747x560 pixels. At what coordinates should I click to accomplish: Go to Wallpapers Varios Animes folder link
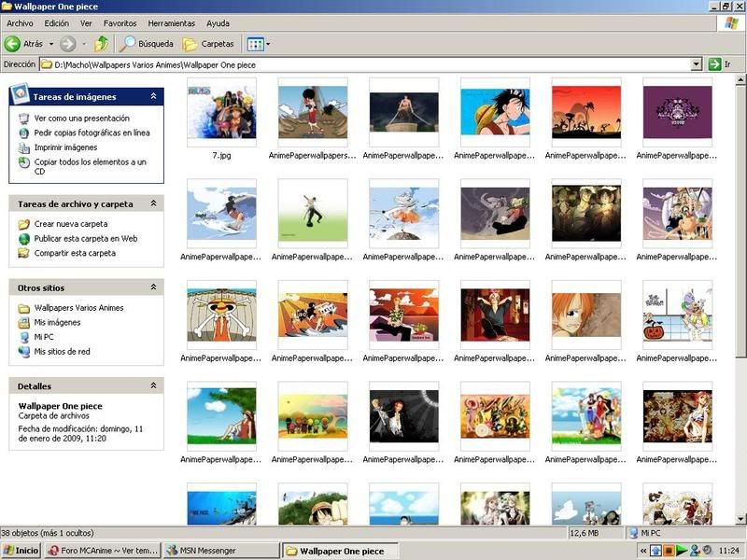pos(78,308)
